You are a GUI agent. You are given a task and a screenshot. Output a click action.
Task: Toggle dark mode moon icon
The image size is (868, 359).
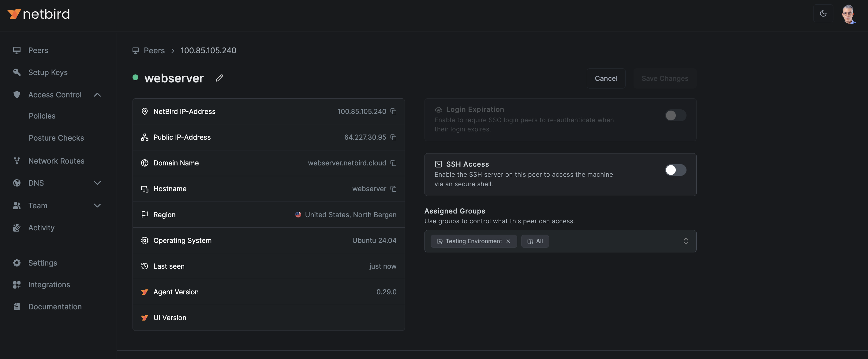tap(823, 13)
